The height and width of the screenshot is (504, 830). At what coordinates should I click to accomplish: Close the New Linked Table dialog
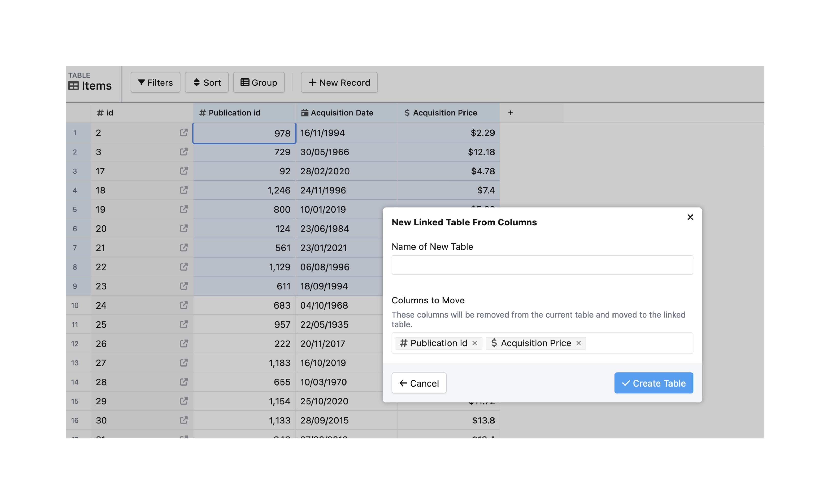[x=690, y=217]
